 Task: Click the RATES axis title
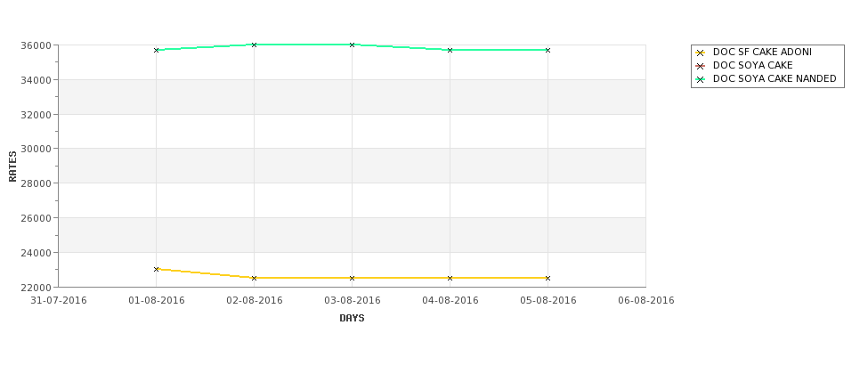pos(12,167)
